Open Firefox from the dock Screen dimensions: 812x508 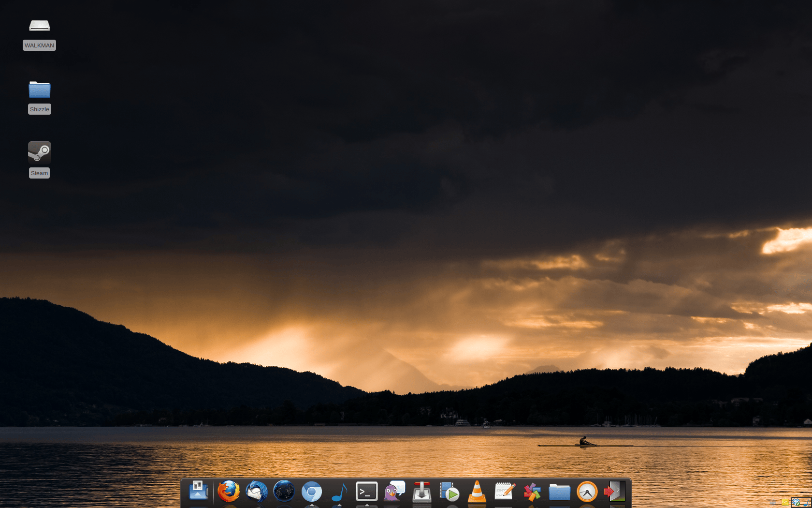pos(229,492)
